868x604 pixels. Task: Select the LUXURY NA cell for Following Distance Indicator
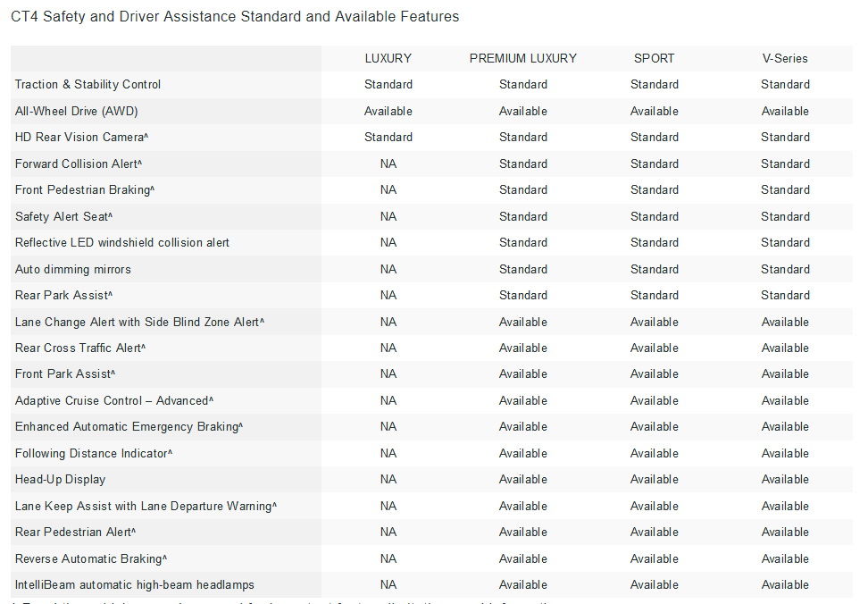coord(388,454)
